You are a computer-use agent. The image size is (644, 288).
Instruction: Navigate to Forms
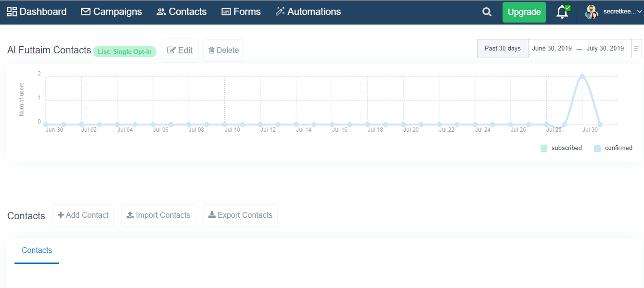[x=241, y=12]
